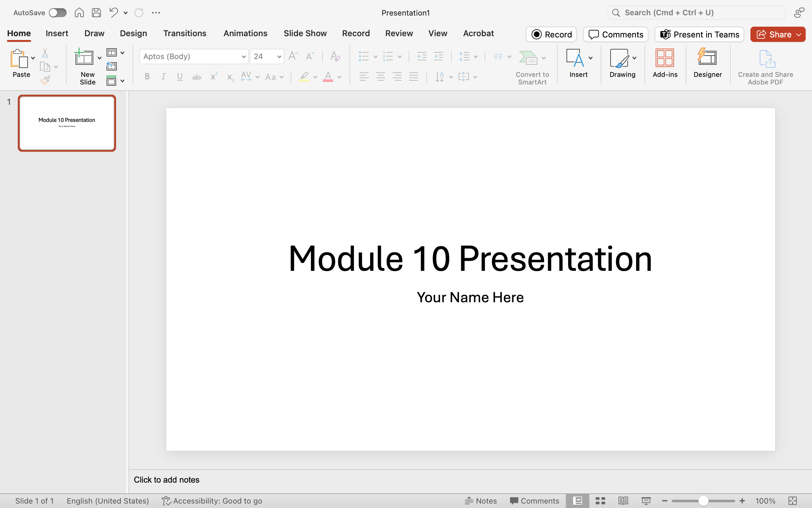Open the slide Layout dropdown

click(x=115, y=52)
